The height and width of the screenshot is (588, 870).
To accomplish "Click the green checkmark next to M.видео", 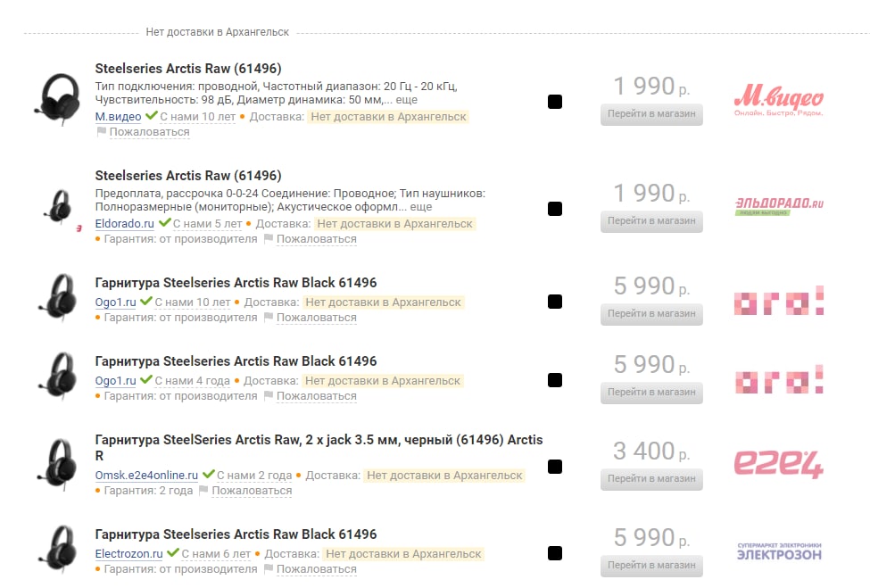I will pyautogui.click(x=152, y=116).
